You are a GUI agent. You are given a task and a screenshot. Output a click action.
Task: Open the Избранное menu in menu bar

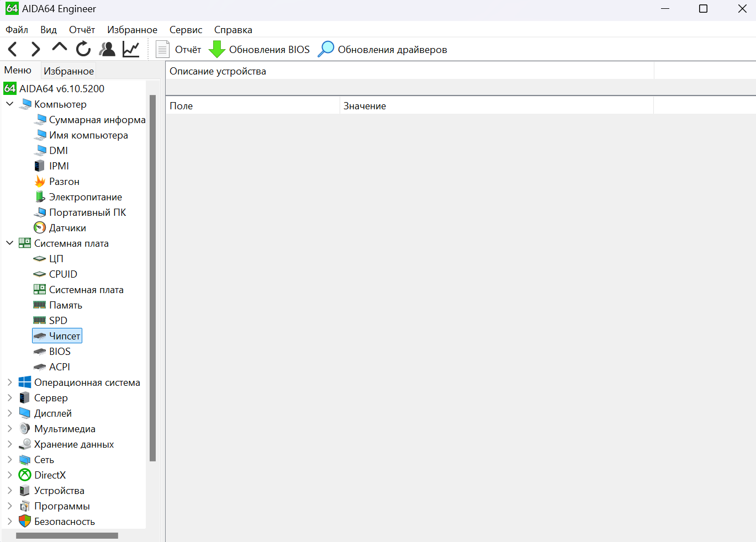132,30
